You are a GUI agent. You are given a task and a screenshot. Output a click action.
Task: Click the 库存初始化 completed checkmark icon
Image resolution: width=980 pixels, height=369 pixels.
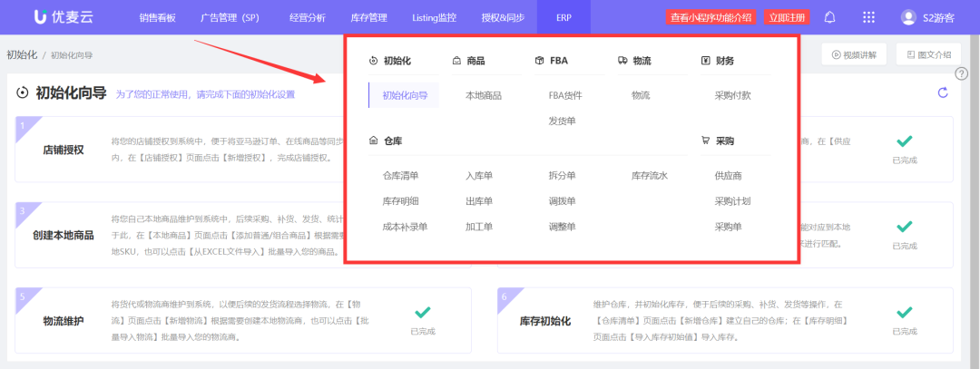pos(904,313)
